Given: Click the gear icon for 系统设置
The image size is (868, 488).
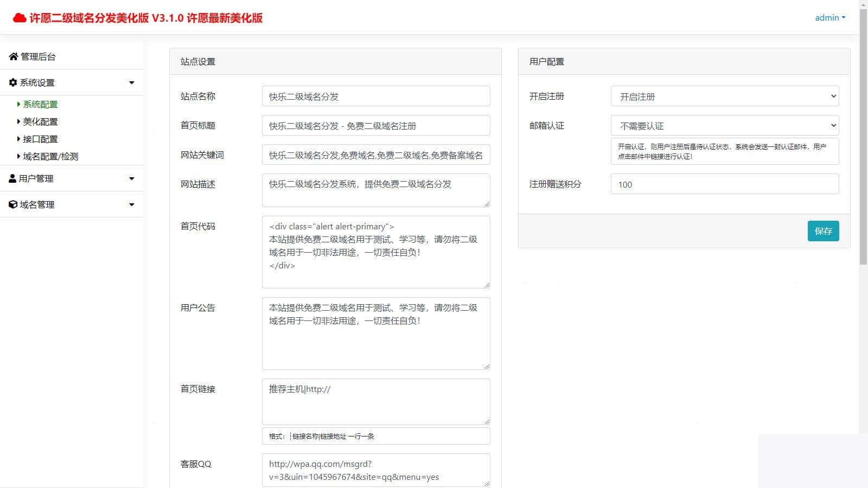Looking at the screenshot, I should [12, 82].
